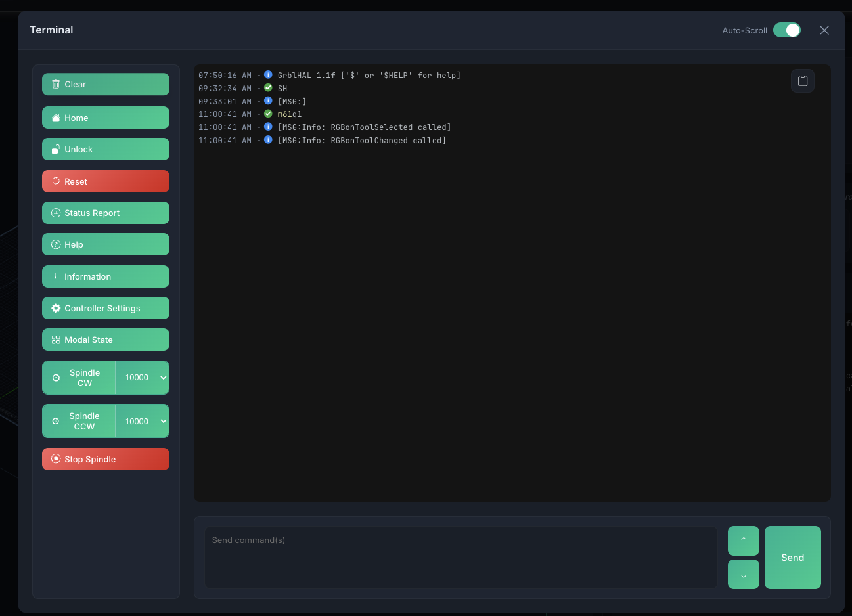
Task: Click the green check icon beside m61q1
Action: [x=268, y=114]
